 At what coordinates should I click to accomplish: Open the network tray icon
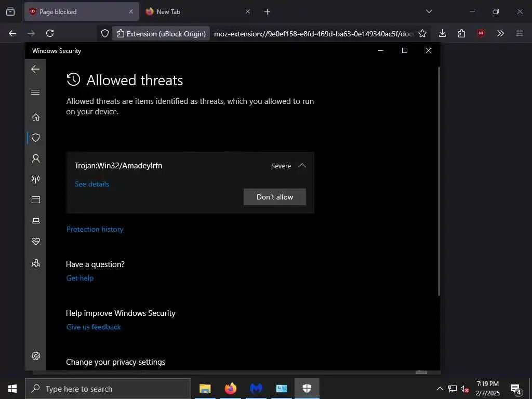tap(453, 389)
